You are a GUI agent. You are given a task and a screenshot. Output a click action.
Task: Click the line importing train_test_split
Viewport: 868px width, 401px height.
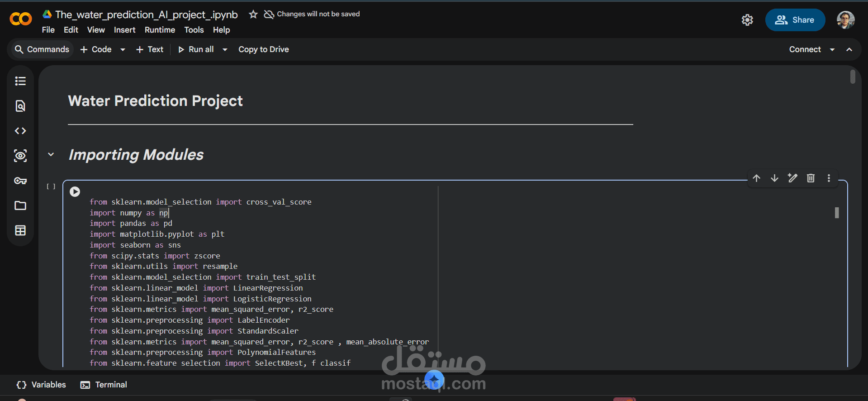[x=203, y=277]
